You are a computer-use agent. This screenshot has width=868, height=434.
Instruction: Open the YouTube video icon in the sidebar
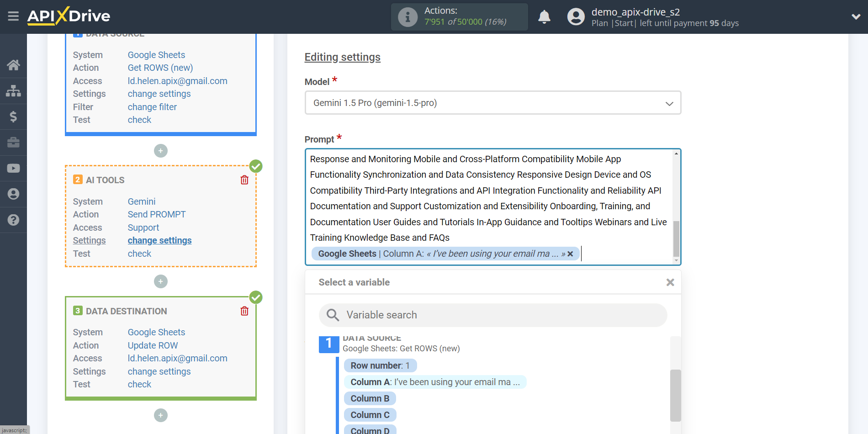coord(13,168)
